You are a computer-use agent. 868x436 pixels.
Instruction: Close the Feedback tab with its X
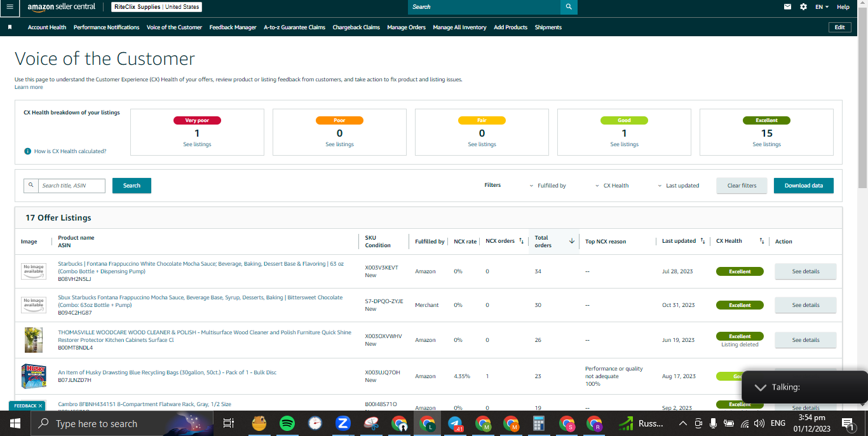pos(40,405)
